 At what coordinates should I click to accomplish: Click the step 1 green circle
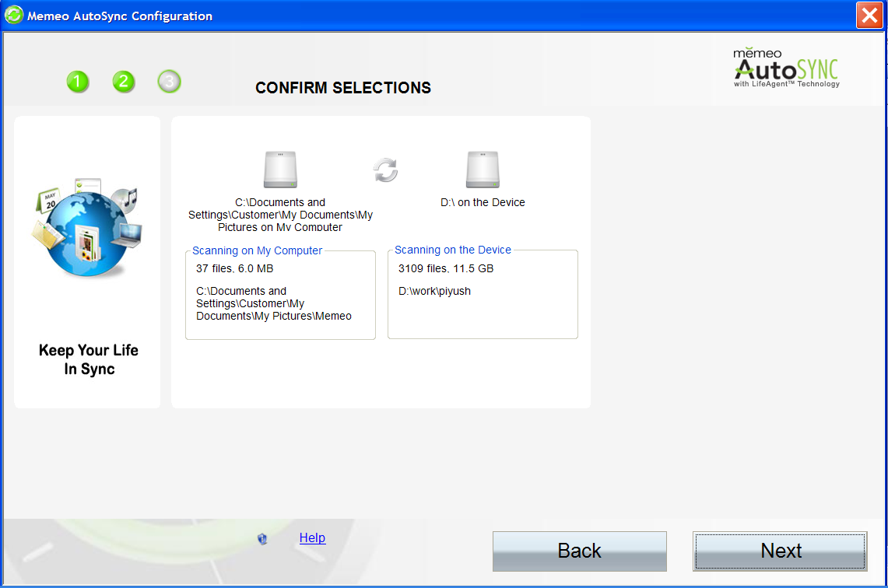(x=78, y=82)
